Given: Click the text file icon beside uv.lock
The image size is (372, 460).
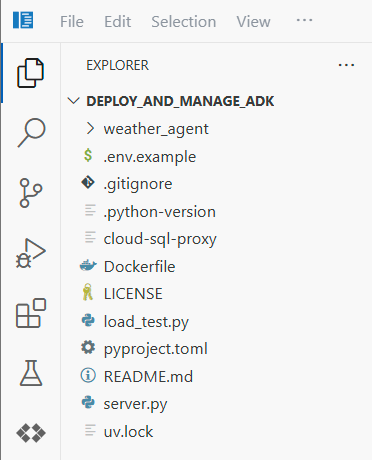Looking at the screenshot, I should pos(90,430).
